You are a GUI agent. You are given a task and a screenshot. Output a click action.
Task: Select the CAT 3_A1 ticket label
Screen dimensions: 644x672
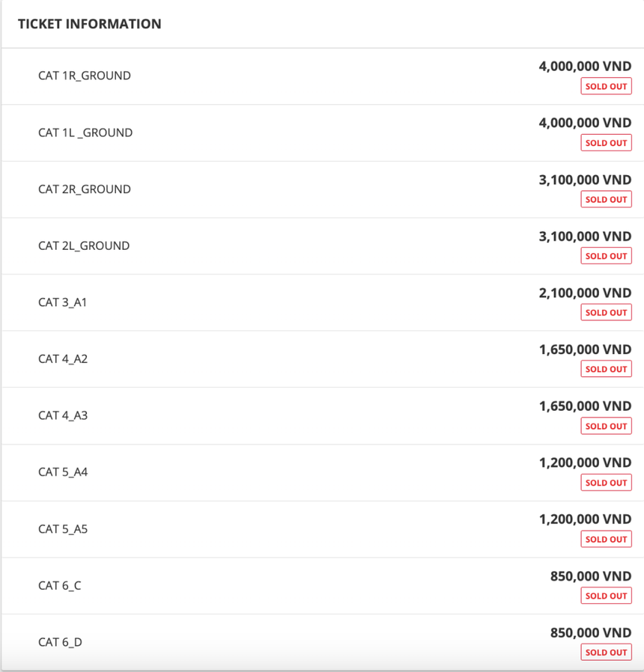tap(63, 302)
